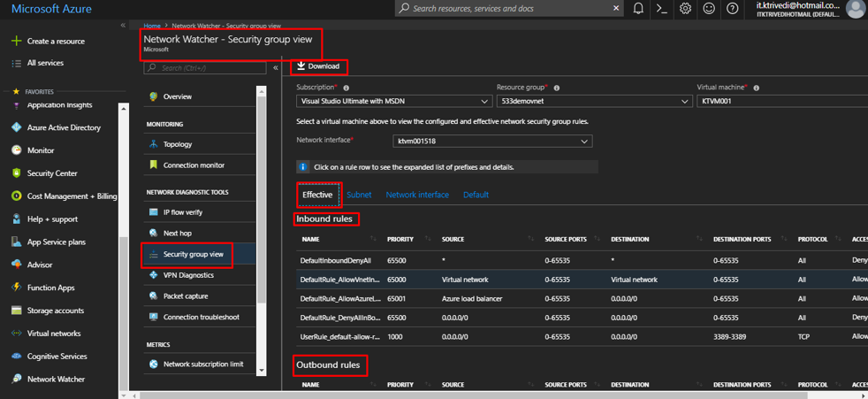
Task: Expand the Subscription dropdown
Action: click(393, 102)
